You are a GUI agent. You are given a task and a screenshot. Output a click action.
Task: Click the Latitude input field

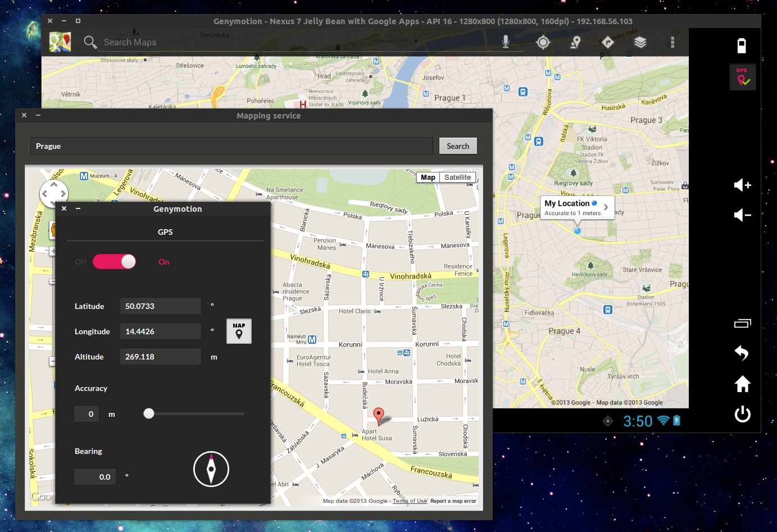click(161, 306)
